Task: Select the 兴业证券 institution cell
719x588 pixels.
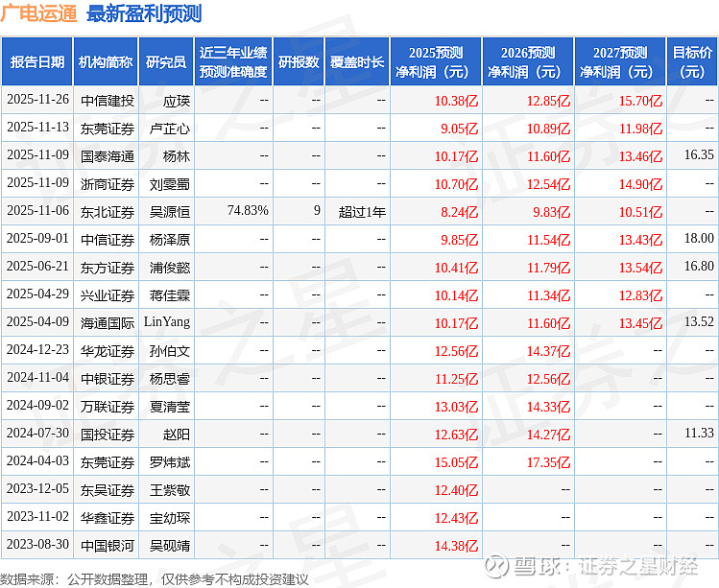Action: pyautogui.click(x=108, y=295)
